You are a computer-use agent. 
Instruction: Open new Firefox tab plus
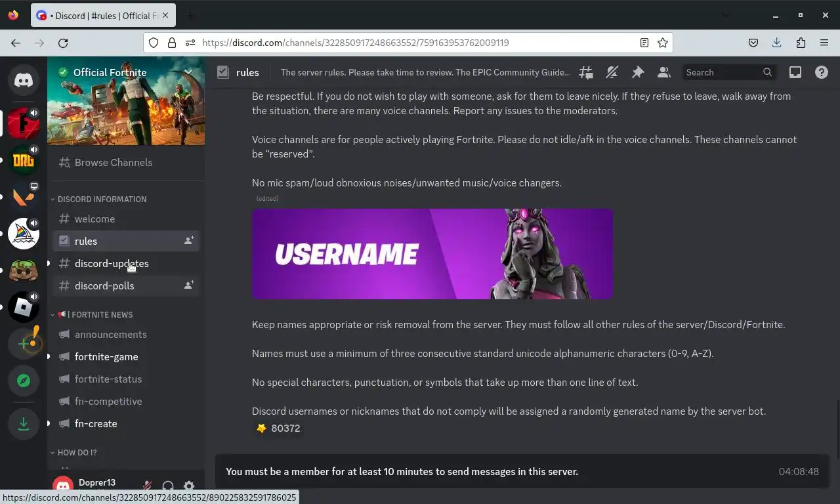click(x=190, y=16)
